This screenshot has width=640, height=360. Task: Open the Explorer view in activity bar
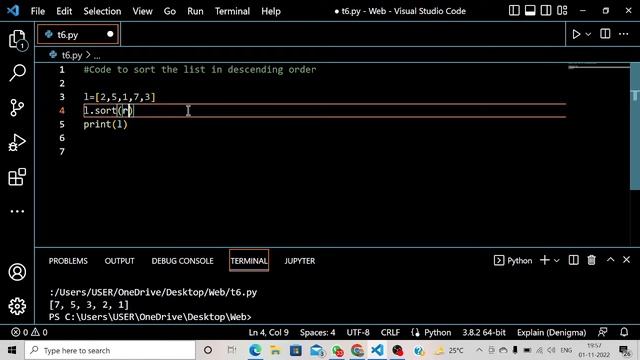point(17,40)
